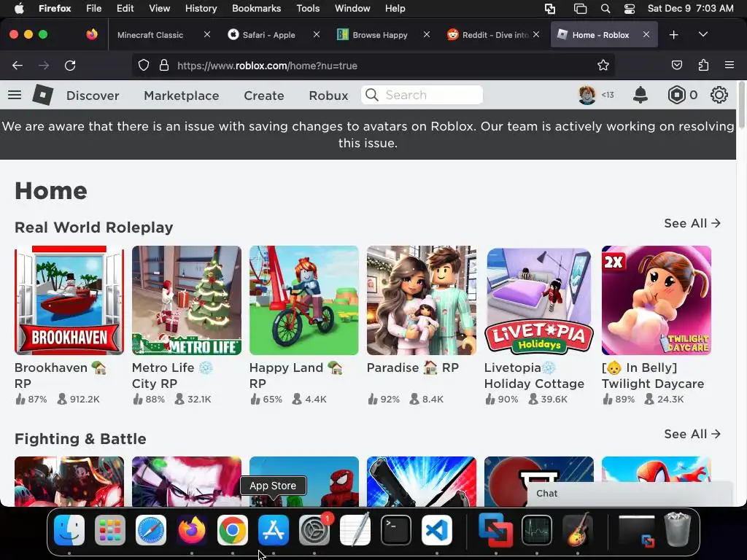Screen dimensions: 747x560
Task: Click the Firefox URL address bar
Action: pyautogui.click(x=373, y=66)
